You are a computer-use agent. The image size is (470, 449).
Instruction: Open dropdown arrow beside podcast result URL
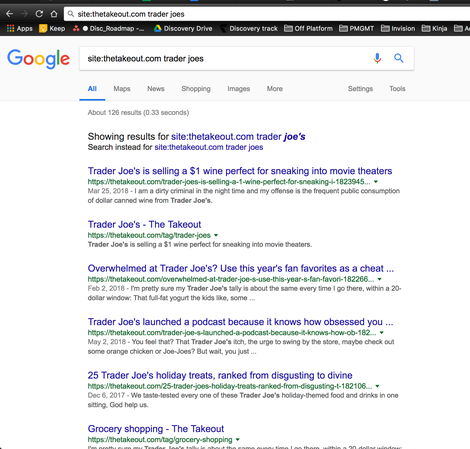[382, 333]
